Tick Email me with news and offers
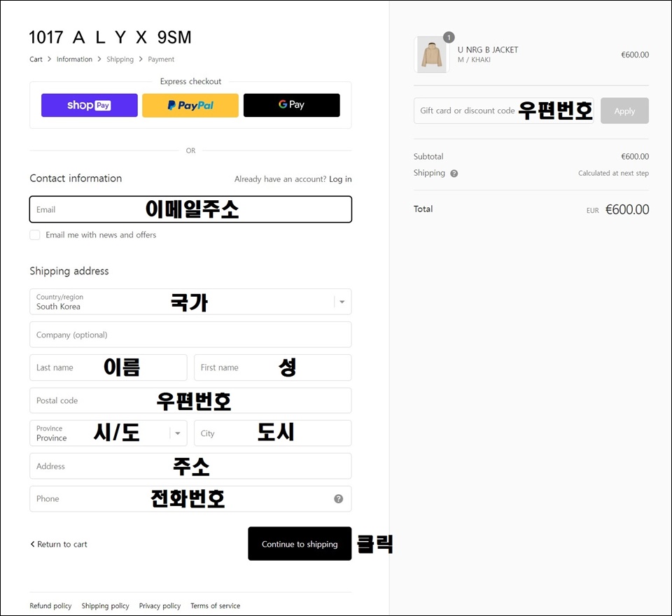672x616 pixels. point(35,235)
